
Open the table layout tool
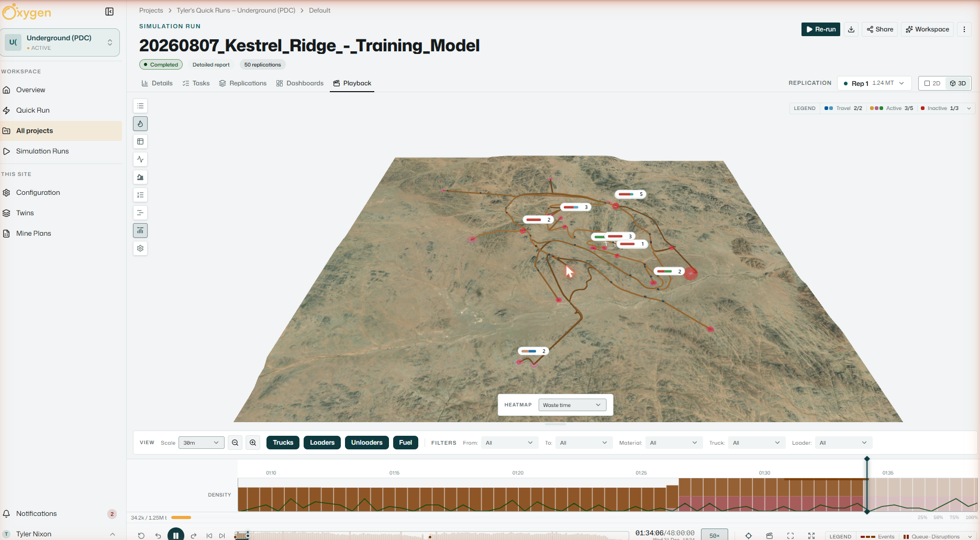(140, 141)
